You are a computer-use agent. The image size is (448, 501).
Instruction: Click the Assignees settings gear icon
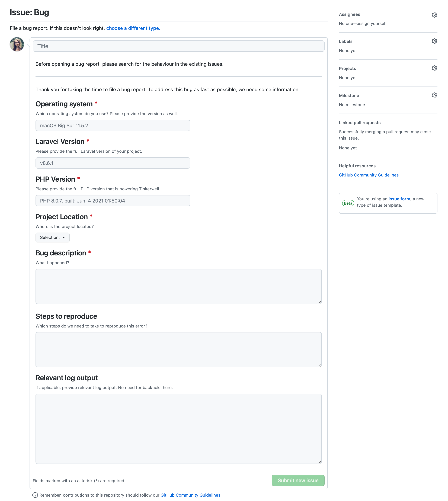tap(434, 14)
